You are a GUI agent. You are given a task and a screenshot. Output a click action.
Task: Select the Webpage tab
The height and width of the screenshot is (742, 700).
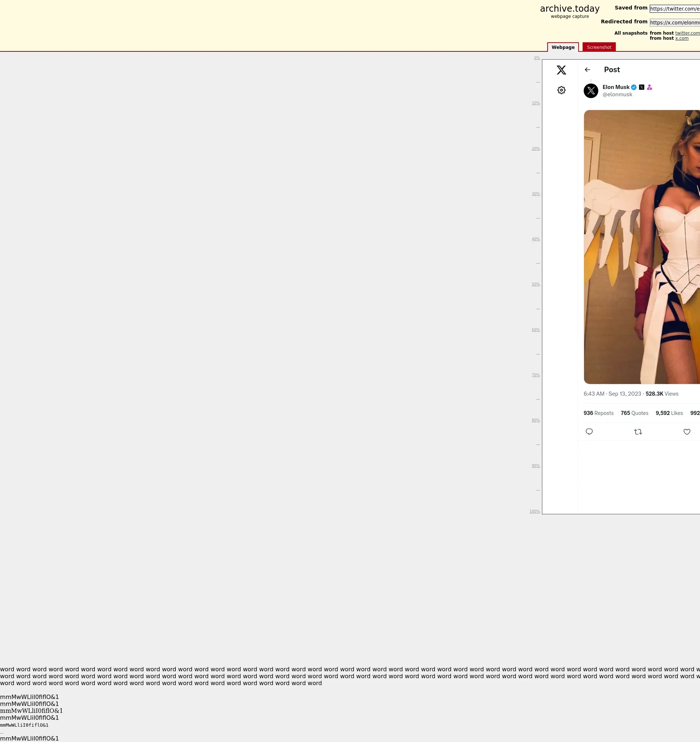point(563,47)
